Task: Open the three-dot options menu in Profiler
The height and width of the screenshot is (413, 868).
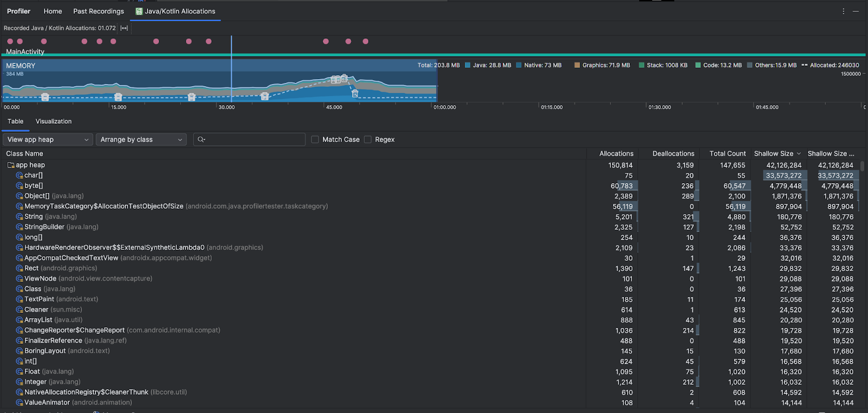Action: tap(843, 11)
